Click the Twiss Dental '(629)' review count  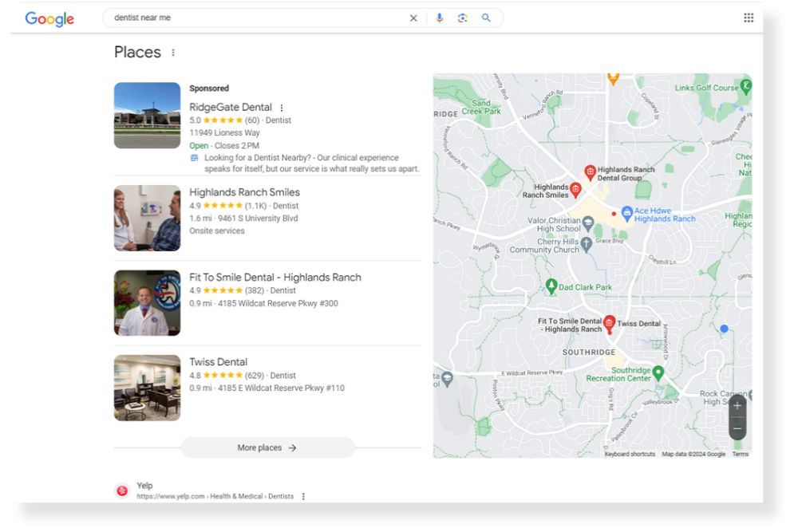pos(255,376)
